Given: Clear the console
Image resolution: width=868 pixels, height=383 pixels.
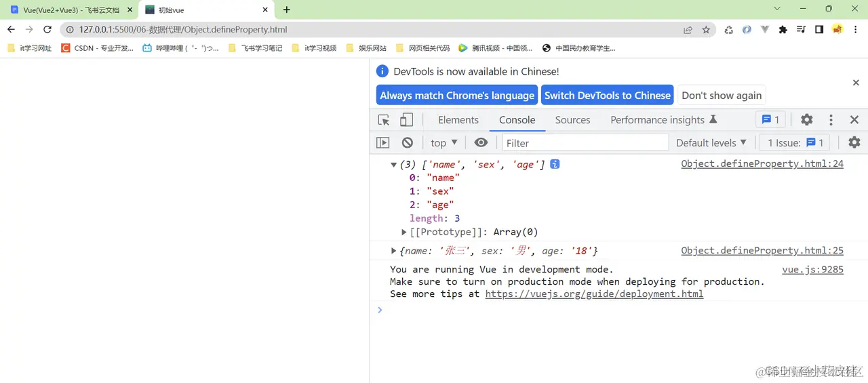Looking at the screenshot, I should point(408,143).
